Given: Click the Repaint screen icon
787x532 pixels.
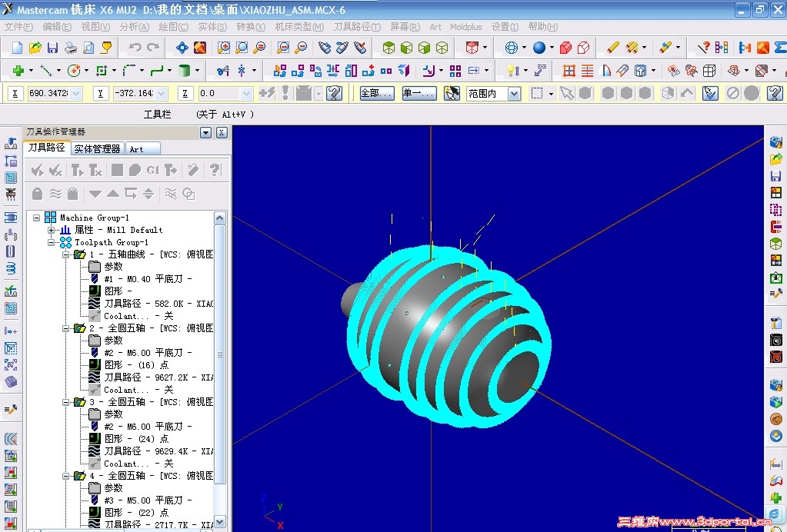Looking at the screenshot, I should coord(200,48).
